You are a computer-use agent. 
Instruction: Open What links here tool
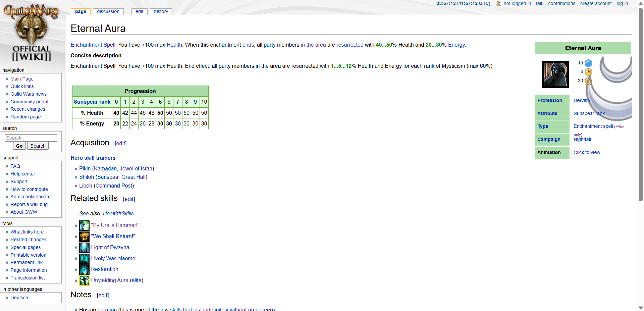tap(27, 232)
